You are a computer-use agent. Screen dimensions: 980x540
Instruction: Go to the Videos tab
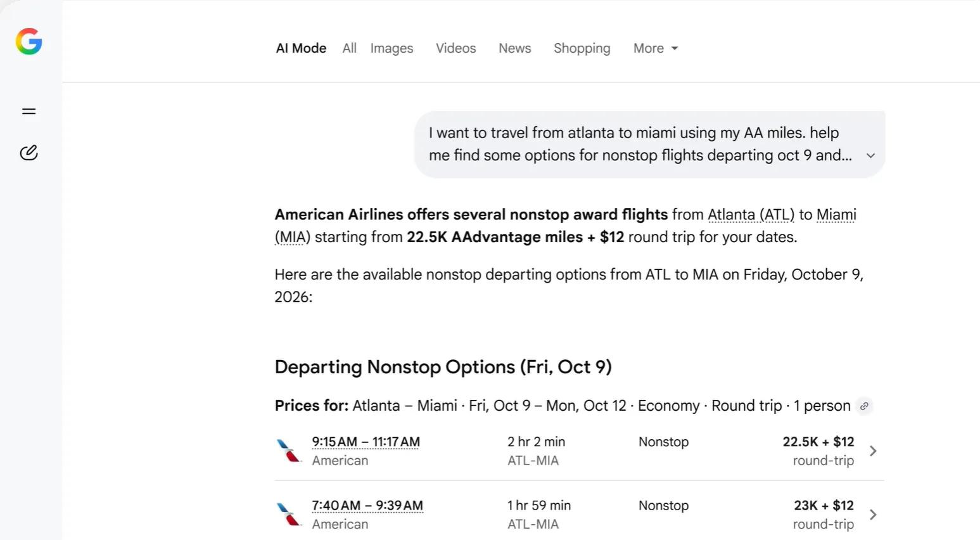coord(455,48)
